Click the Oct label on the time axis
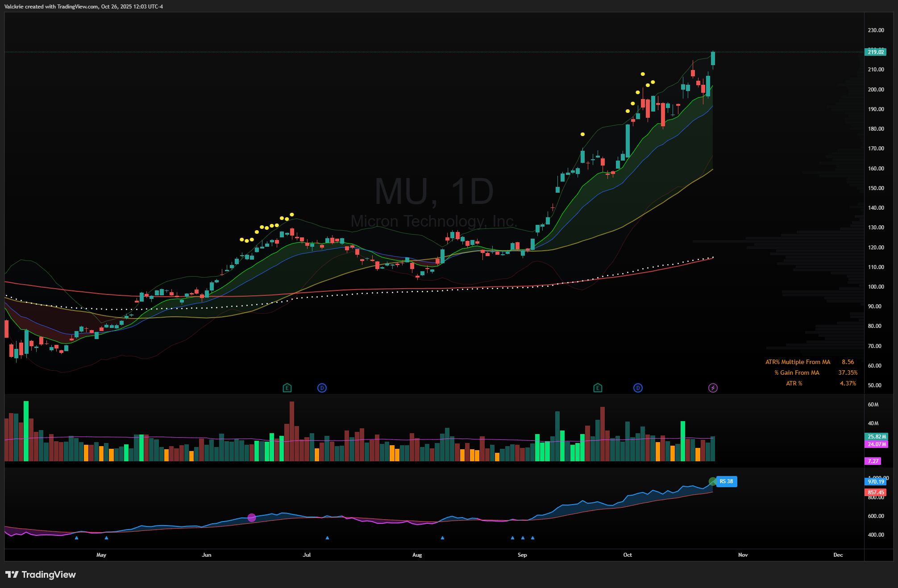898x588 pixels. [628, 555]
